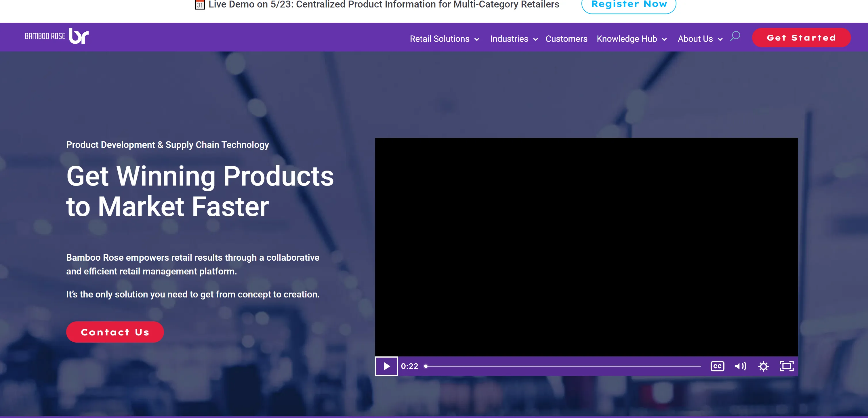Viewport: 868px width, 418px height.
Task: Mute the video volume icon
Action: pyautogui.click(x=740, y=366)
